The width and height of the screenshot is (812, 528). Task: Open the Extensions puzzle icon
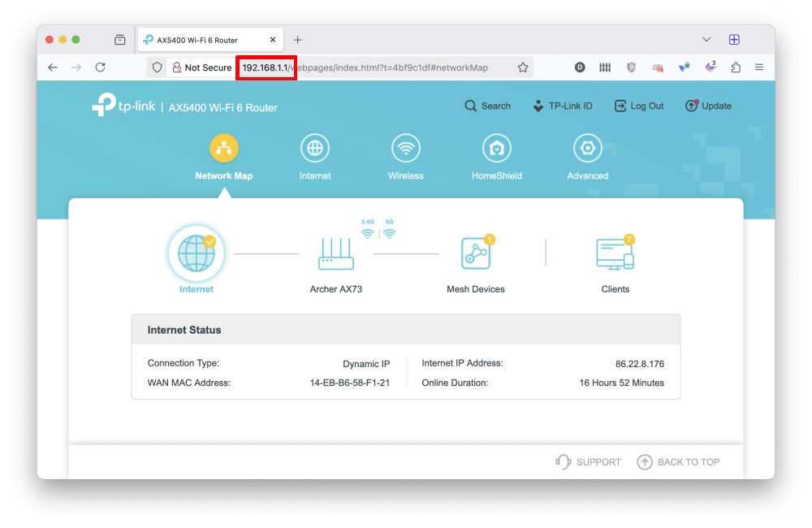(736, 67)
